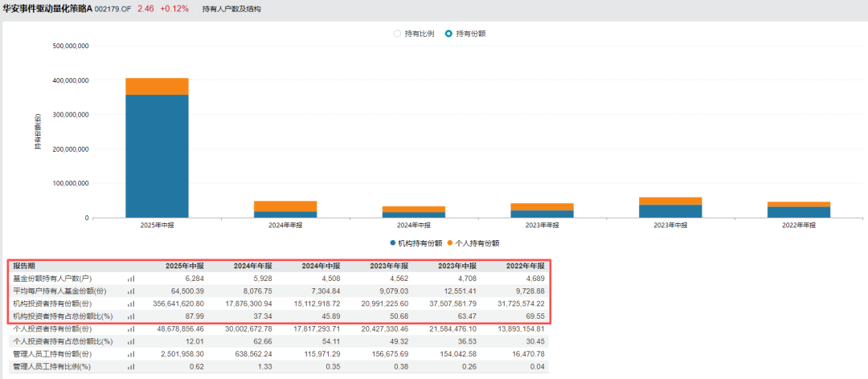Screen dimensions: 868x379
Task: Click the 2022年年报 axis label under chart
Action: pyautogui.click(x=799, y=226)
